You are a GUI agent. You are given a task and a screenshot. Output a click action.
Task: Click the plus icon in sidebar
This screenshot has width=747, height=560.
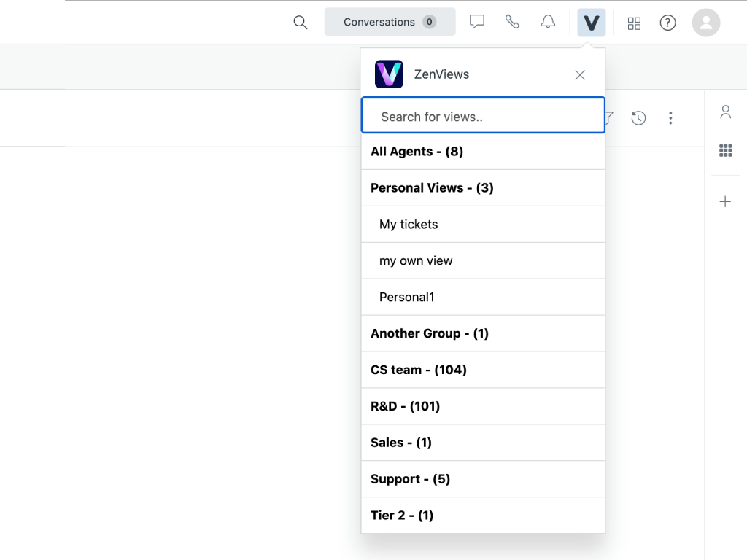pyautogui.click(x=725, y=202)
